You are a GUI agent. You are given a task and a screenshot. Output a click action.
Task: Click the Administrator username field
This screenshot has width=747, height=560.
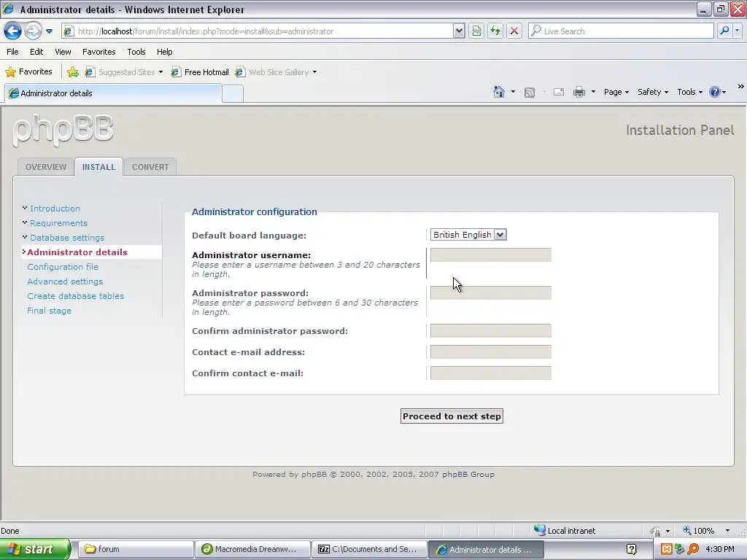click(491, 254)
